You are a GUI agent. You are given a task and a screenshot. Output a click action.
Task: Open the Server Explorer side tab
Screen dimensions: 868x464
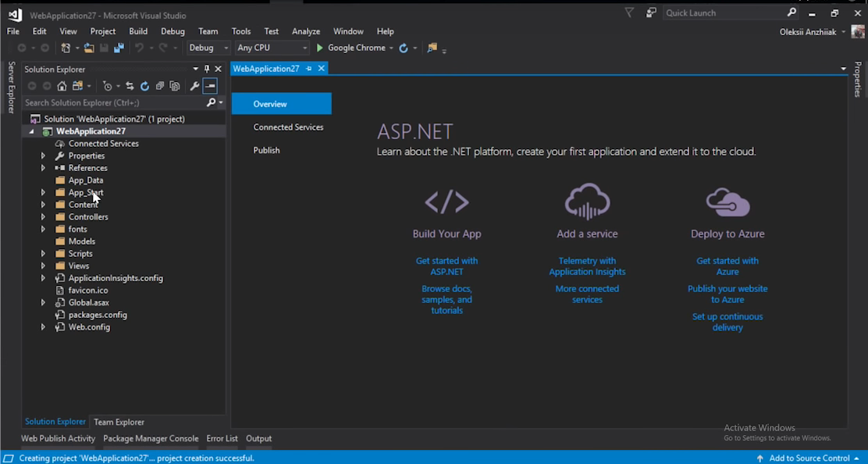tap(11, 87)
